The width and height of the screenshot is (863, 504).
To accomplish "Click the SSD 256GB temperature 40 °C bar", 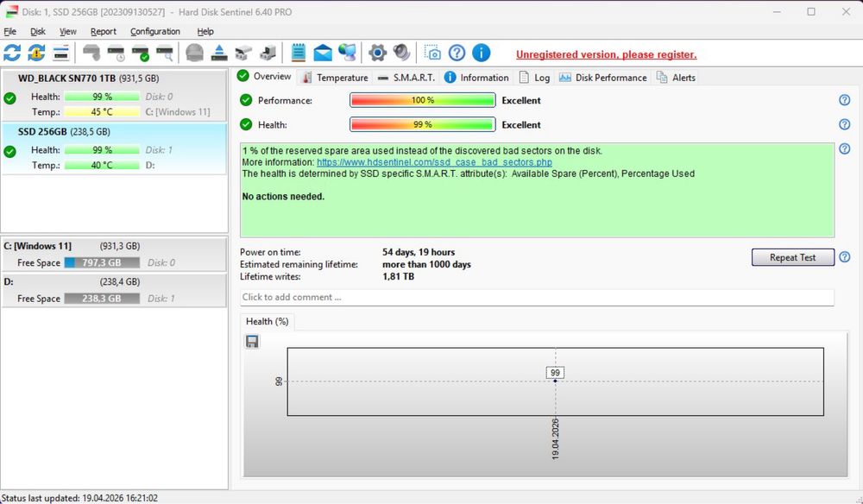I will tap(102, 165).
